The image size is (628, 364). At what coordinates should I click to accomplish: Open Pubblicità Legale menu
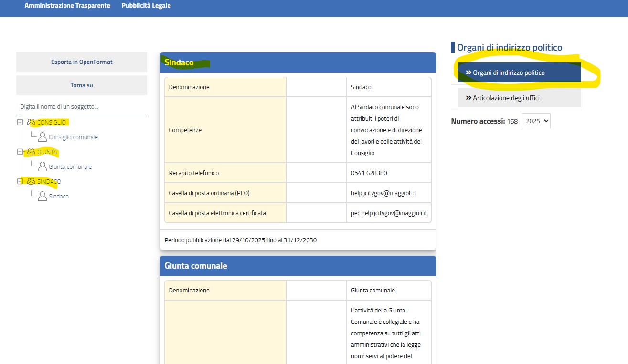coord(146,6)
